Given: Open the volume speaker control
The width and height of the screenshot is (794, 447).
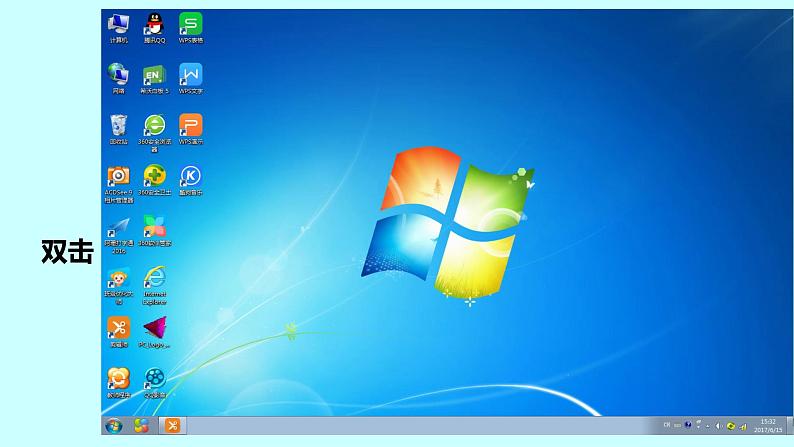Looking at the screenshot, I should pos(718,426).
